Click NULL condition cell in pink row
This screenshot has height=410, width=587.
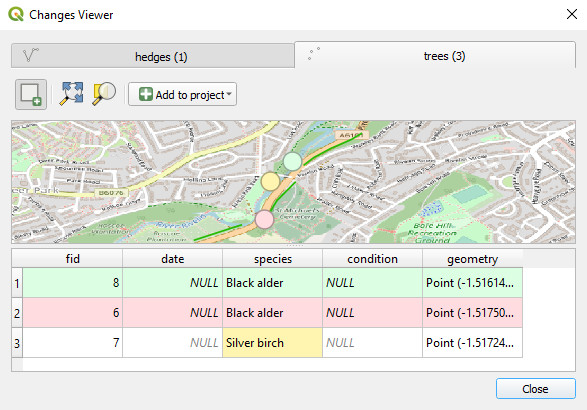372,313
